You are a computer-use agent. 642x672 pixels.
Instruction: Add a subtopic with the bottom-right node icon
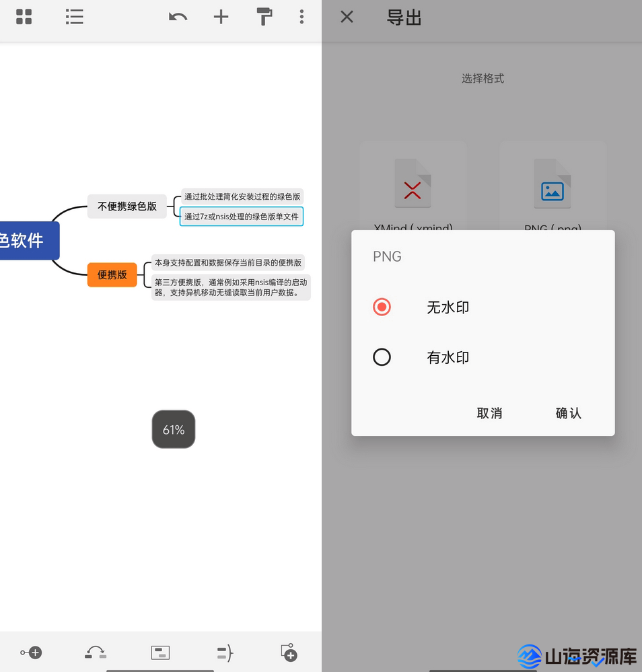click(x=288, y=652)
